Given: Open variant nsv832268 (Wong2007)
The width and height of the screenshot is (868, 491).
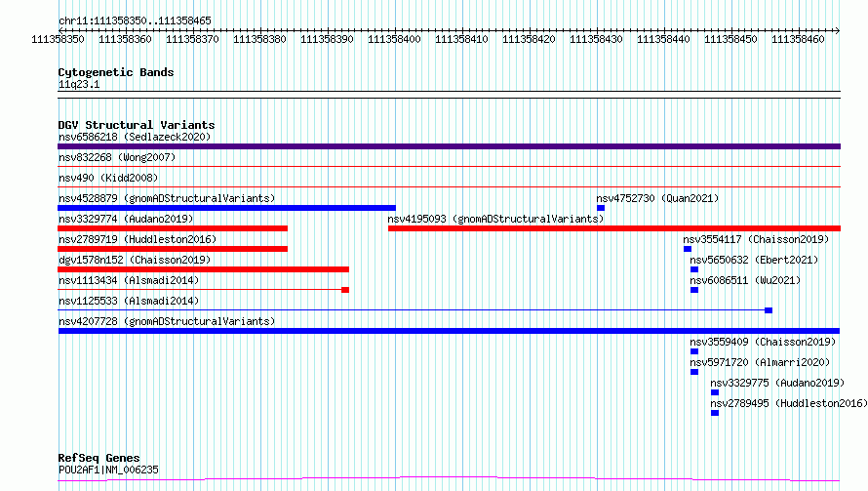Looking at the screenshot, I should pos(117,157).
